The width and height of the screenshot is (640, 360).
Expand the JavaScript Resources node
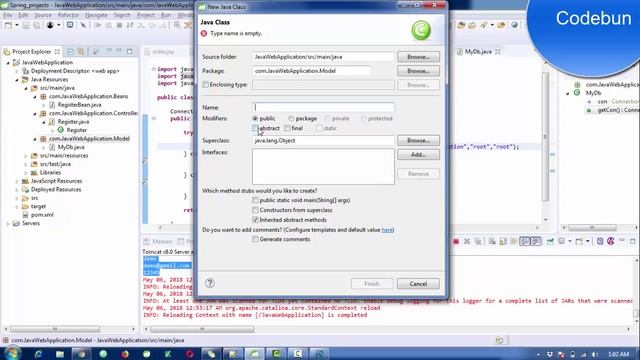(17, 181)
